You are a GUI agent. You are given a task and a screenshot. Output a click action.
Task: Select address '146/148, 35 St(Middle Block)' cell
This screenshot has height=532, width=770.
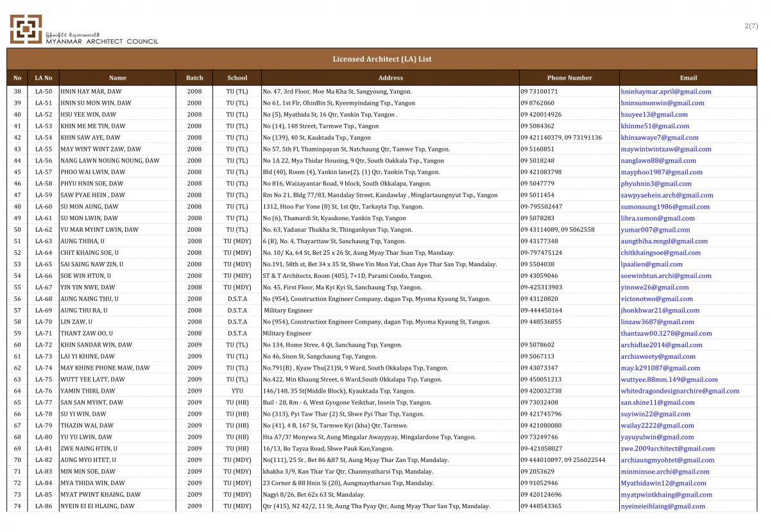click(390, 391)
